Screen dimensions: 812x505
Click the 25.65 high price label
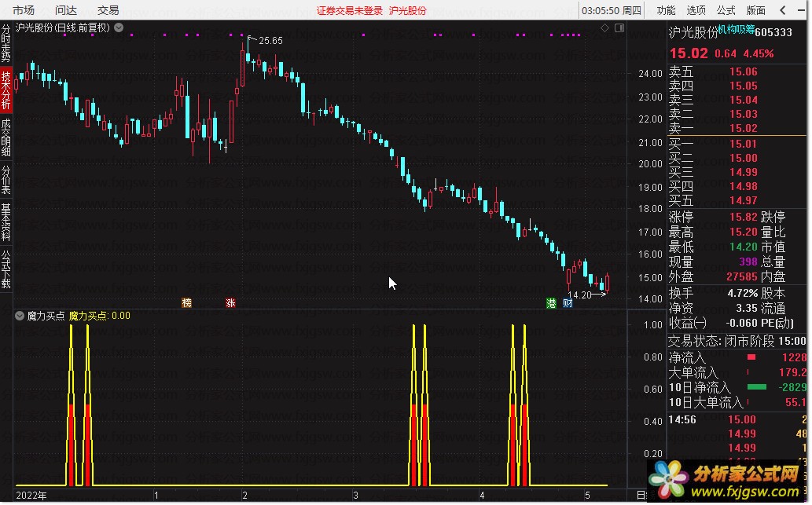[270, 41]
